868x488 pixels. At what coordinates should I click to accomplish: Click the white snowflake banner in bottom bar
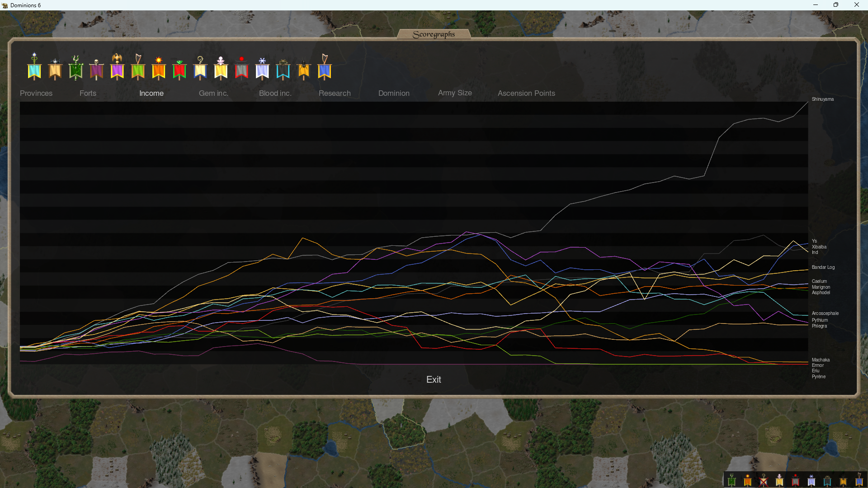[811, 480]
